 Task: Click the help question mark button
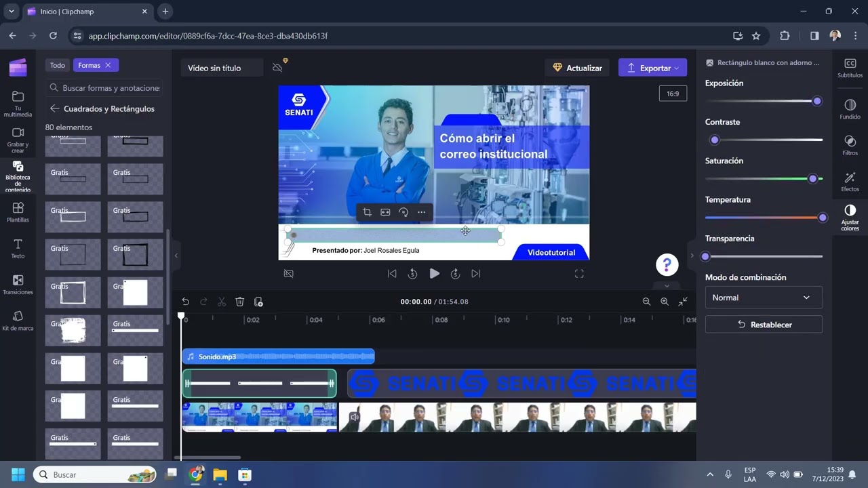[x=667, y=265]
